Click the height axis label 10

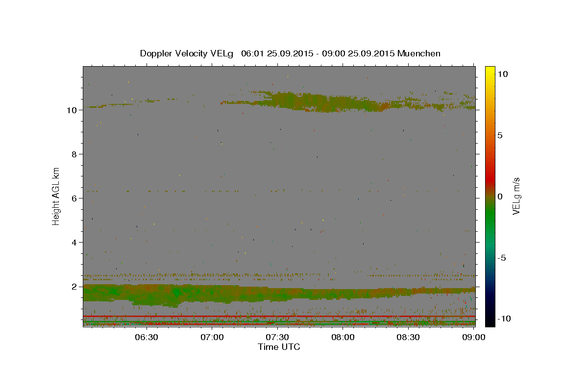(x=73, y=110)
